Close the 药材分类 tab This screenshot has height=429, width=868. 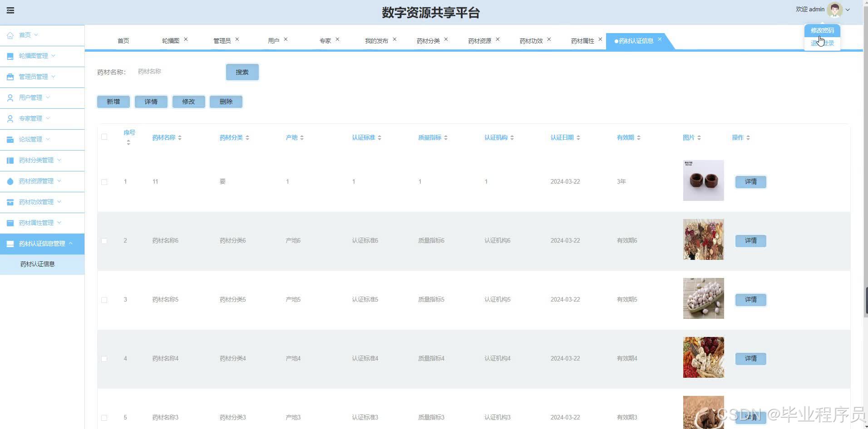point(446,39)
